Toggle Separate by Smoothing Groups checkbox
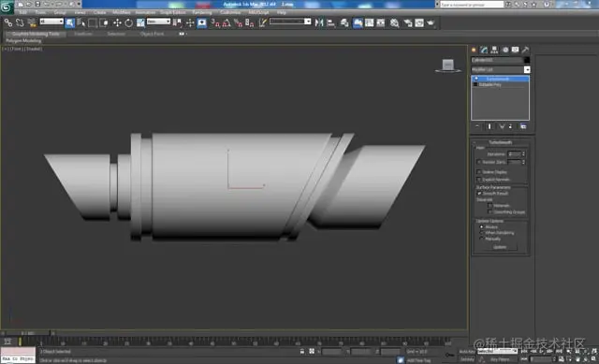Image resolution: width=599 pixels, height=364 pixels. click(x=490, y=212)
